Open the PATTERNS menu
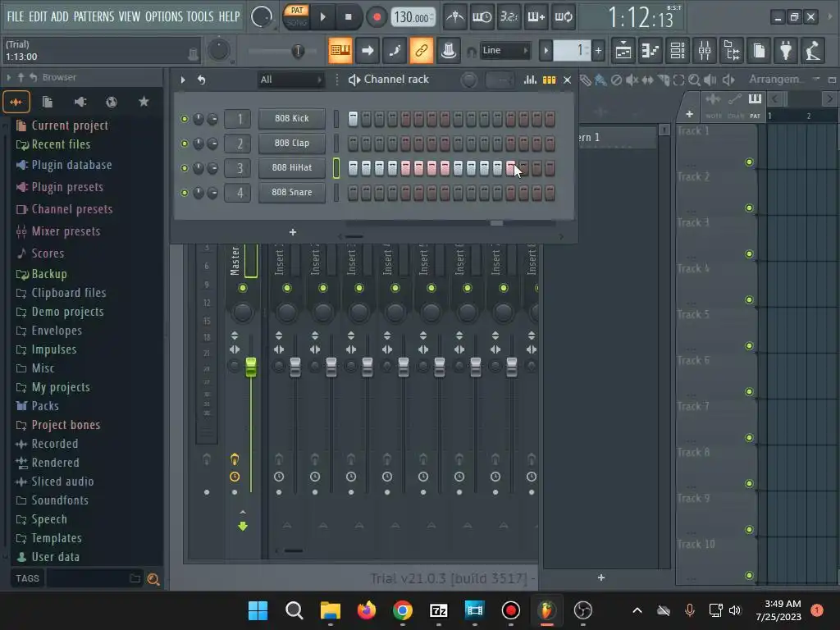The image size is (840, 630). coord(94,16)
